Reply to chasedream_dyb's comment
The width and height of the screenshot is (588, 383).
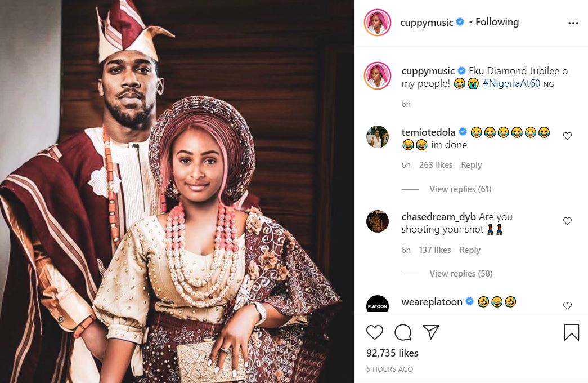coord(469,250)
